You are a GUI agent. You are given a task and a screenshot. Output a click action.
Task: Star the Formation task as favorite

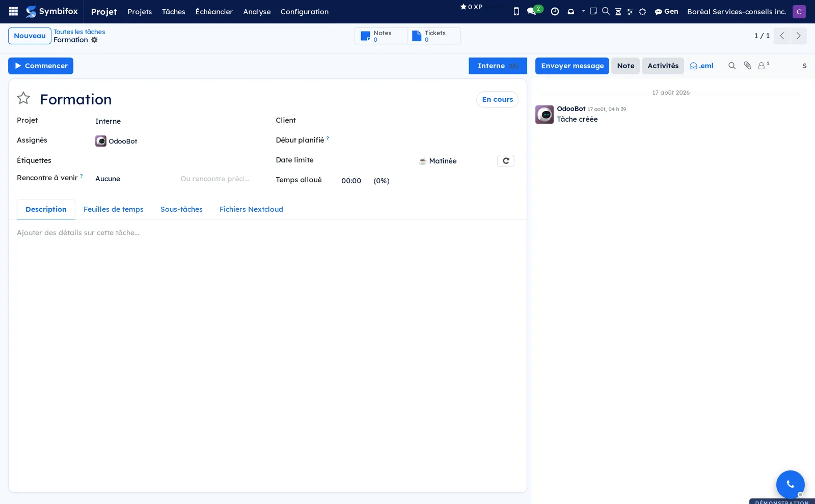point(23,98)
